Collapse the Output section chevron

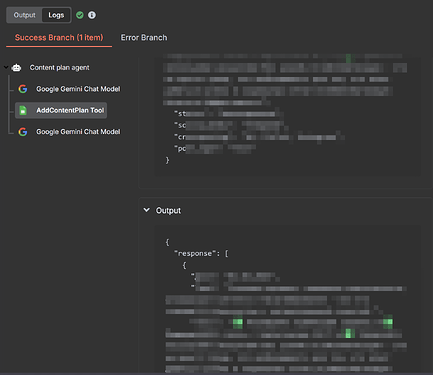(x=146, y=210)
